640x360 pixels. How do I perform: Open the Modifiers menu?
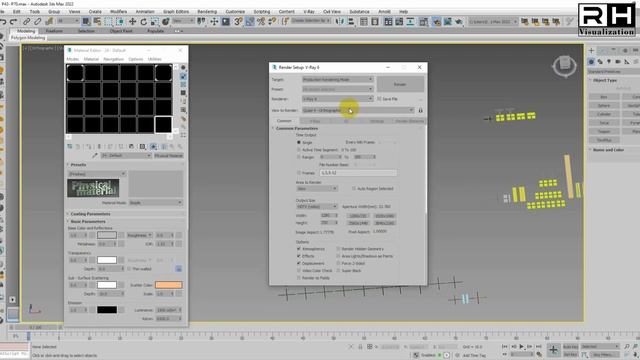(118, 11)
